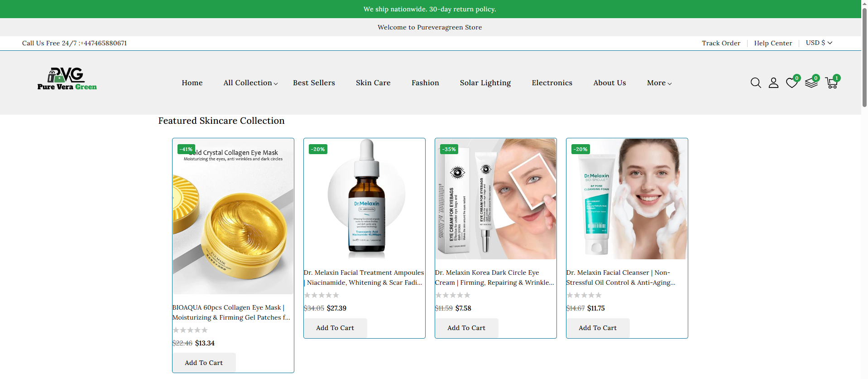The height and width of the screenshot is (379, 868).
Task: Click the user account icon
Action: click(x=773, y=83)
